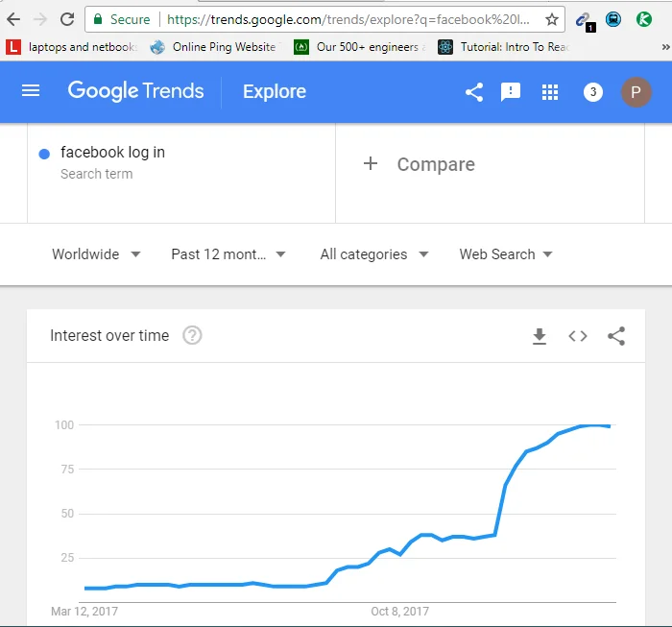
Task: Open the hamburger main menu in Google Trends
Action: (x=31, y=91)
